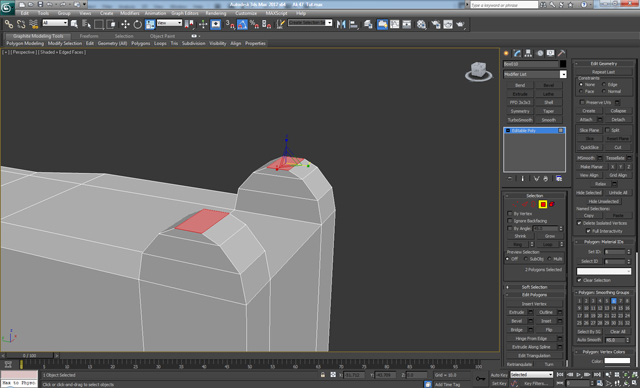The height and width of the screenshot is (388, 640).
Task: Enable the Split checkbox
Action: pos(607,130)
